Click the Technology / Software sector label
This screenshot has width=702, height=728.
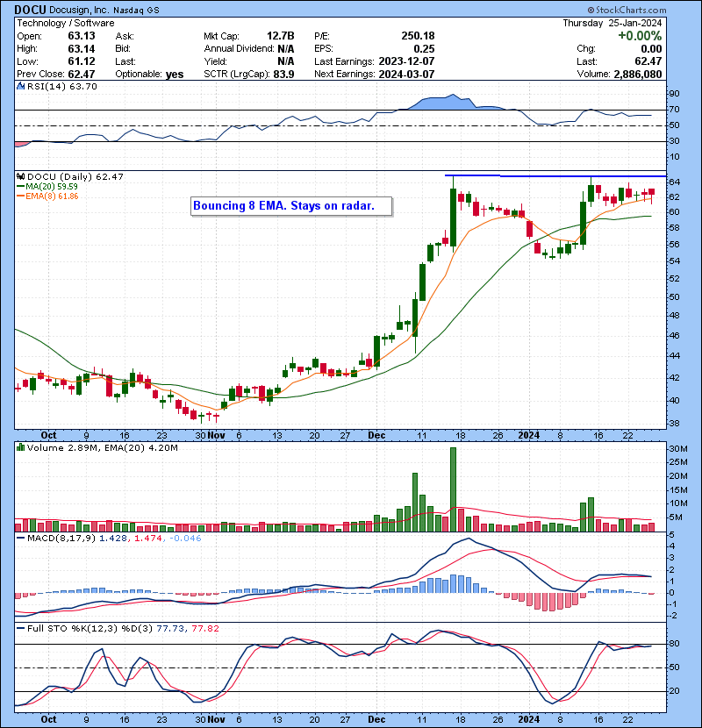pyautogui.click(x=66, y=23)
